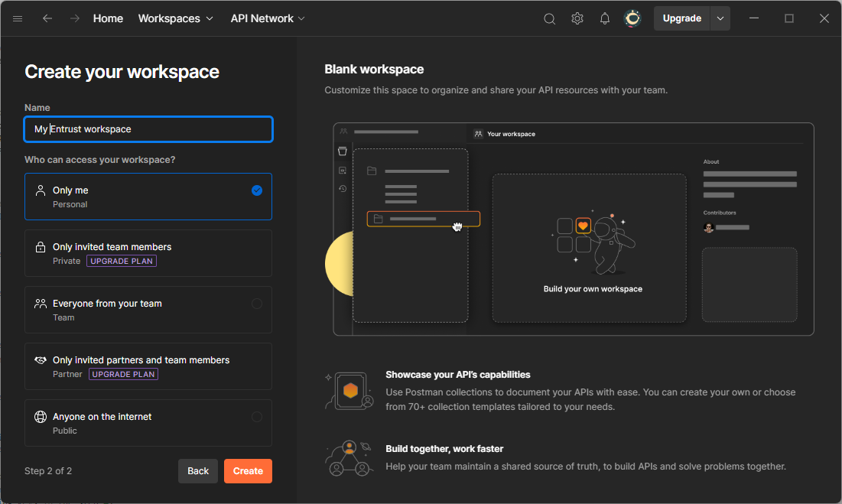Click the back navigation arrow

click(47, 18)
